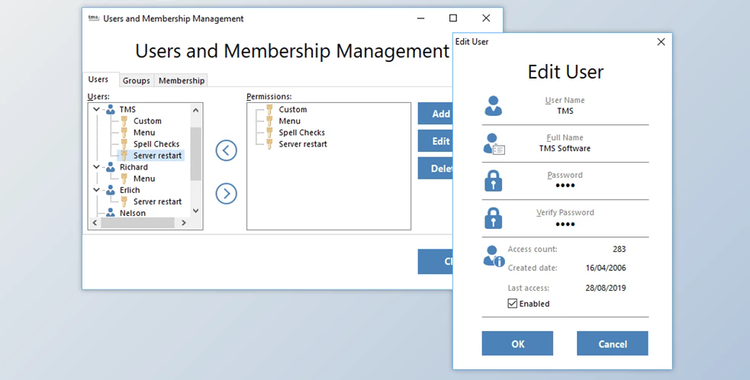
Task: Collapse the Erlich user node
Action: tap(97, 190)
